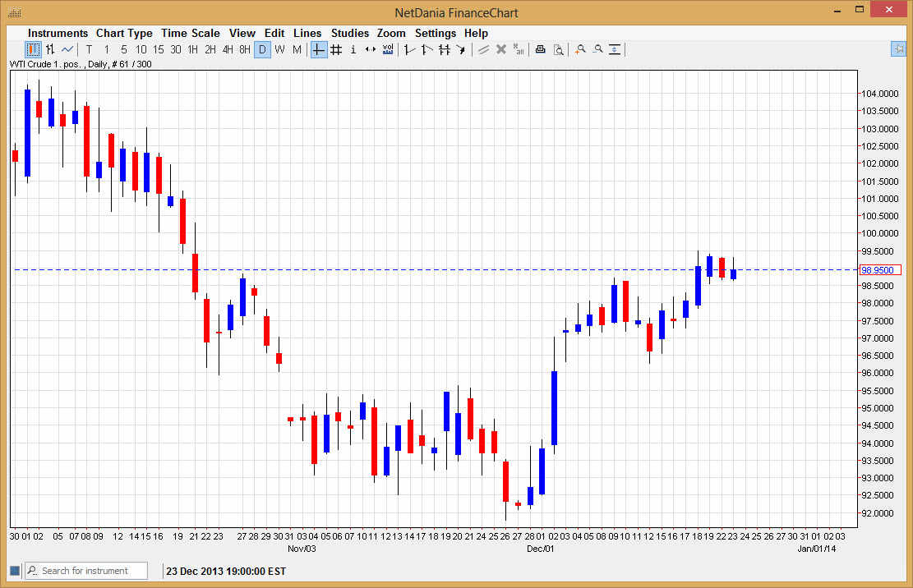The width and height of the screenshot is (913, 588).
Task: Zoom out with the magnifier icon
Action: pos(597,49)
